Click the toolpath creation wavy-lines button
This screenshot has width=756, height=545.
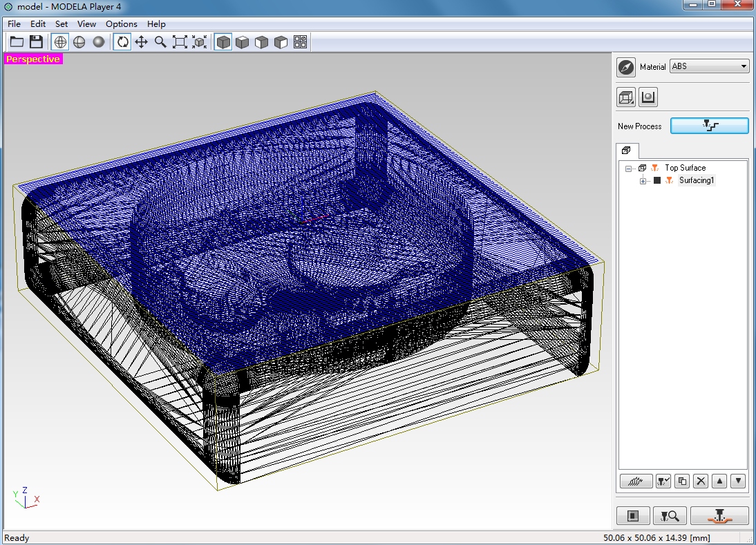[636, 481]
